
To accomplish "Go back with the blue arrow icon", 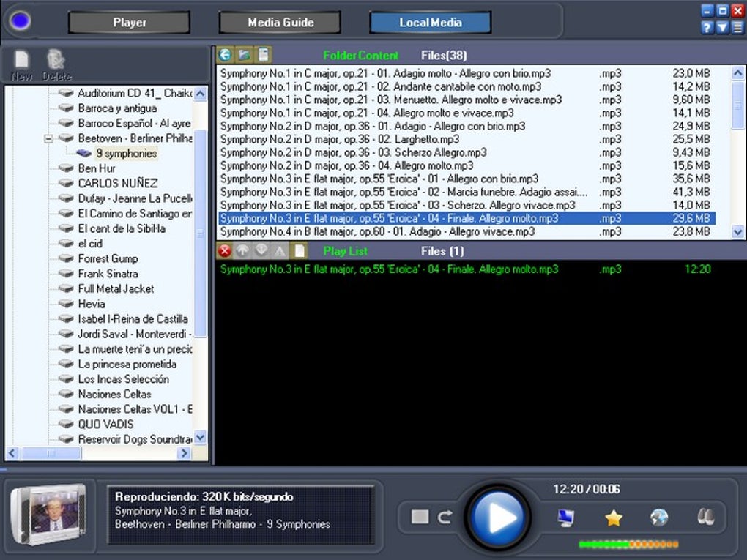I will click(x=226, y=55).
